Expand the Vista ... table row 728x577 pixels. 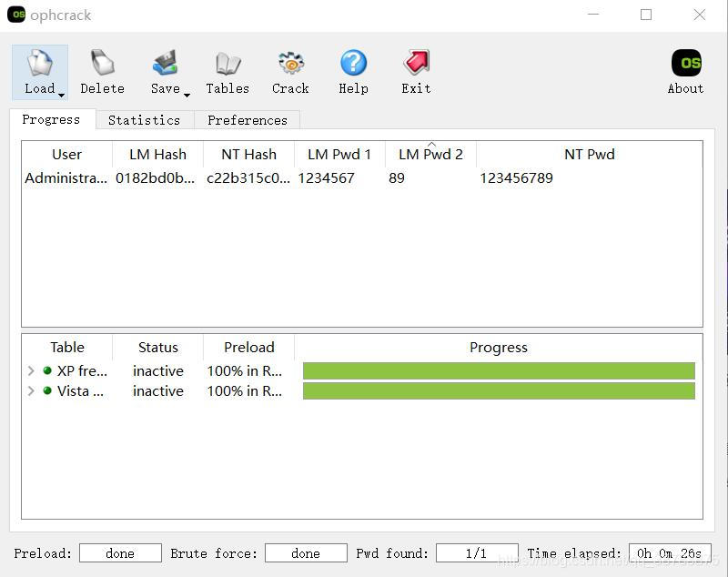31,390
